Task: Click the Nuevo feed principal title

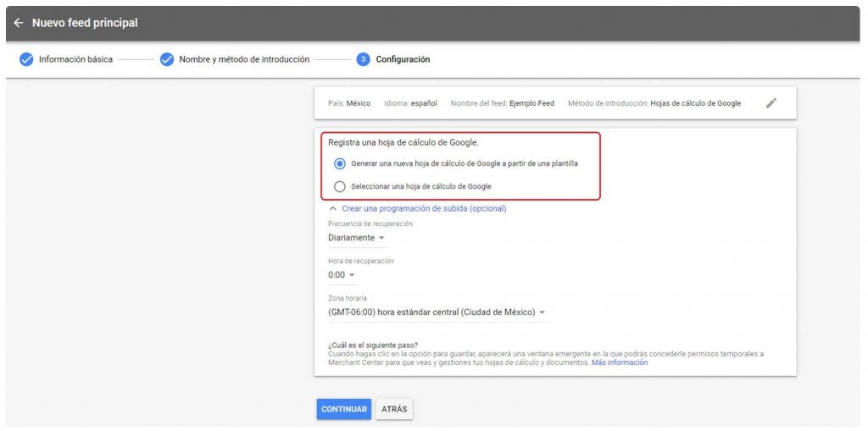Action: (85, 23)
